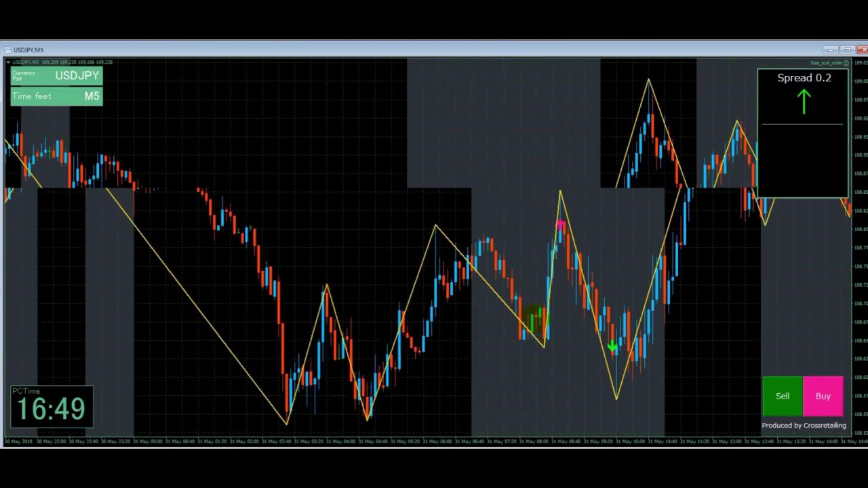Click the green Sell button
The height and width of the screenshot is (488, 868).
click(783, 396)
